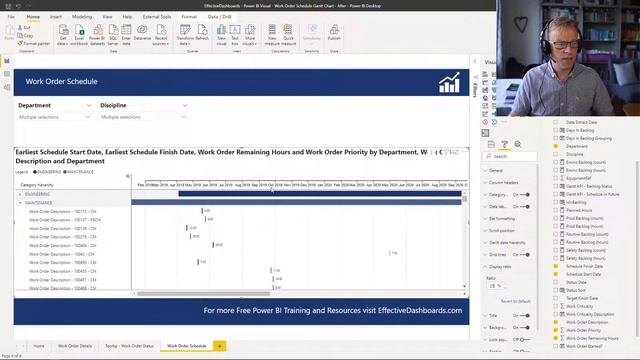
Task: Open the Data / Drill ribbon tab
Action: [x=220, y=17]
